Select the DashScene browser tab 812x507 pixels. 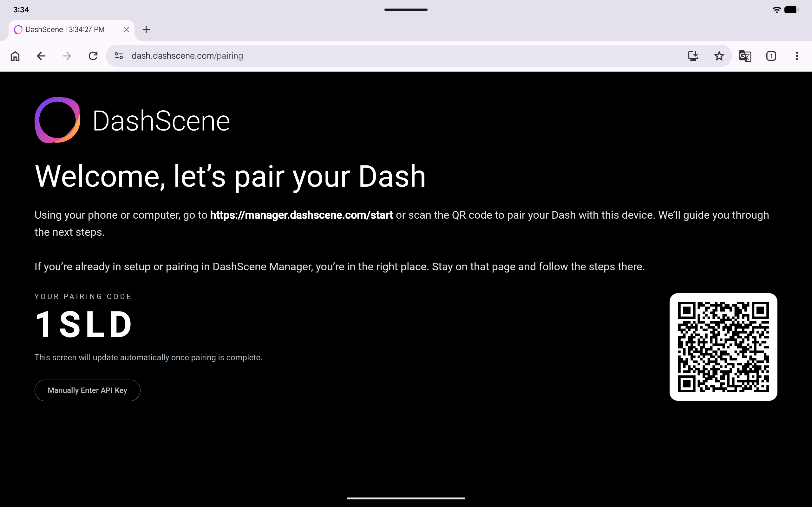coord(64,29)
